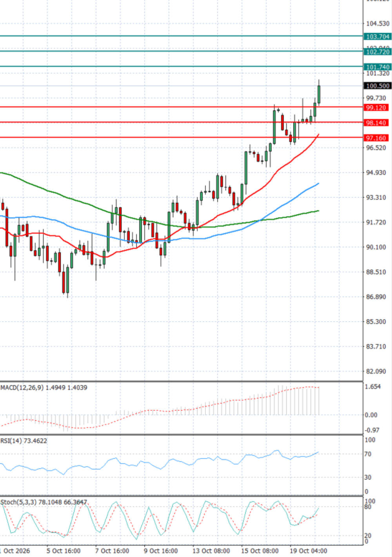Screen dimensions: 392x557
Task: Click the 86.890 price axis value
Action: pyautogui.click(x=376, y=297)
